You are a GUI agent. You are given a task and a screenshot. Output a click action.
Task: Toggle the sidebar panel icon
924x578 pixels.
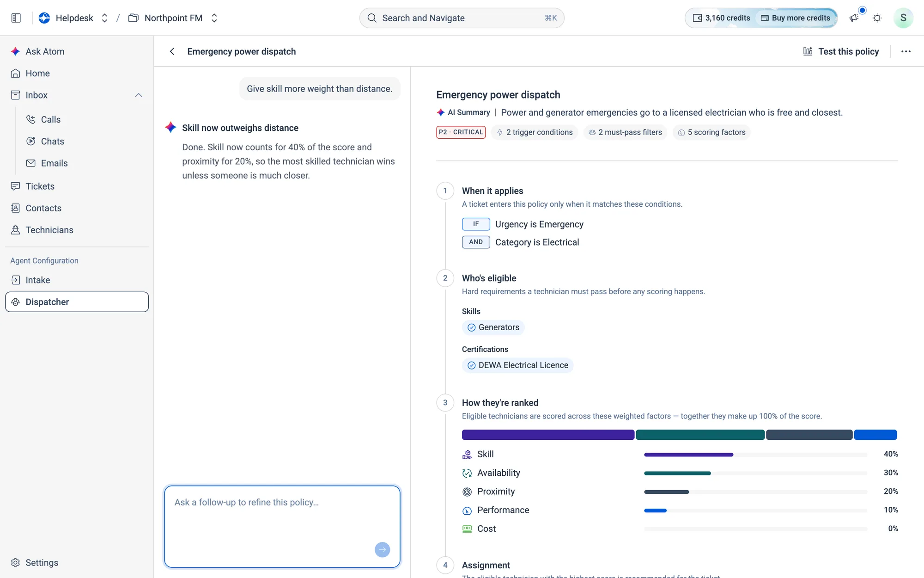pyautogui.click(x=16, y=18)
